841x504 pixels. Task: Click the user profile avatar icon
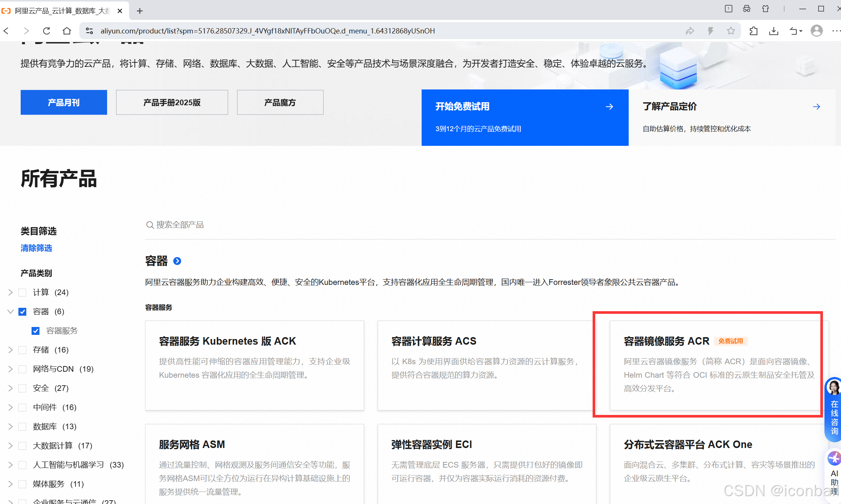(816, 31)
